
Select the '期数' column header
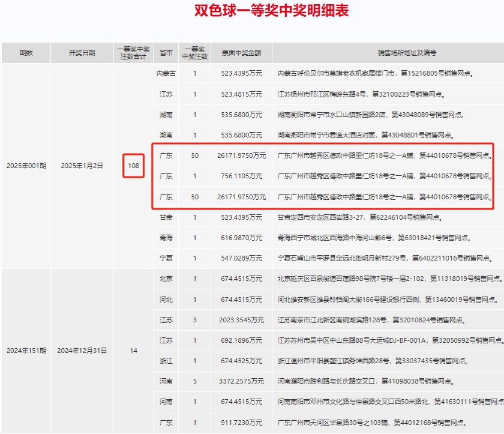click(x=26, y=53)
